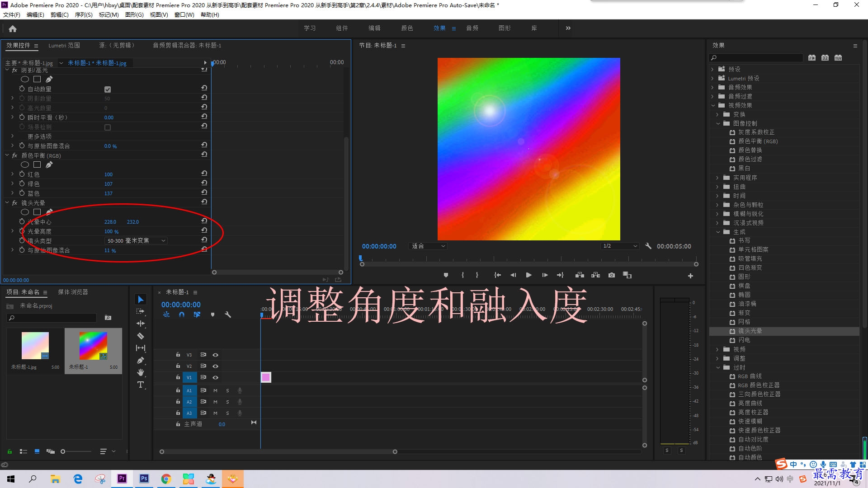Open the button editor plus icon
Screen dimensions: 868x488
pyautogui.click(x=690, y=276)
